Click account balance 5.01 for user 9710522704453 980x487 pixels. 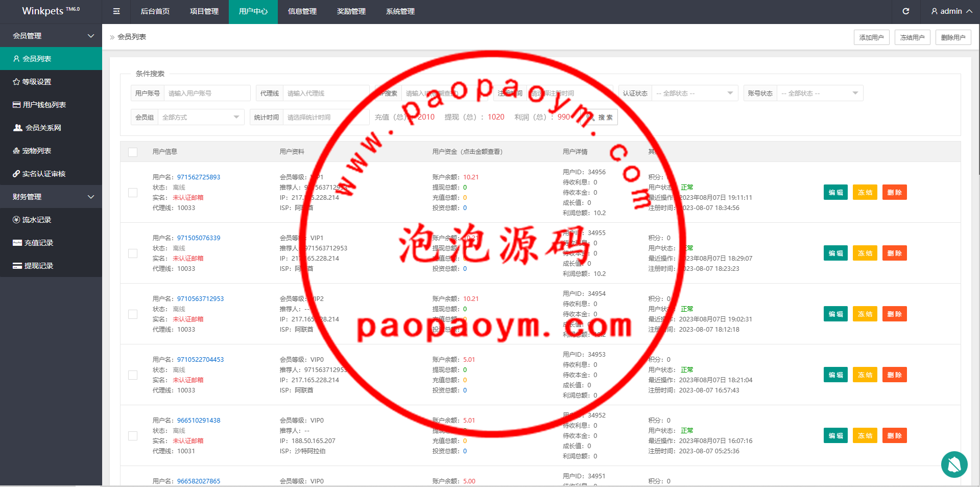(x=469, y=360)
